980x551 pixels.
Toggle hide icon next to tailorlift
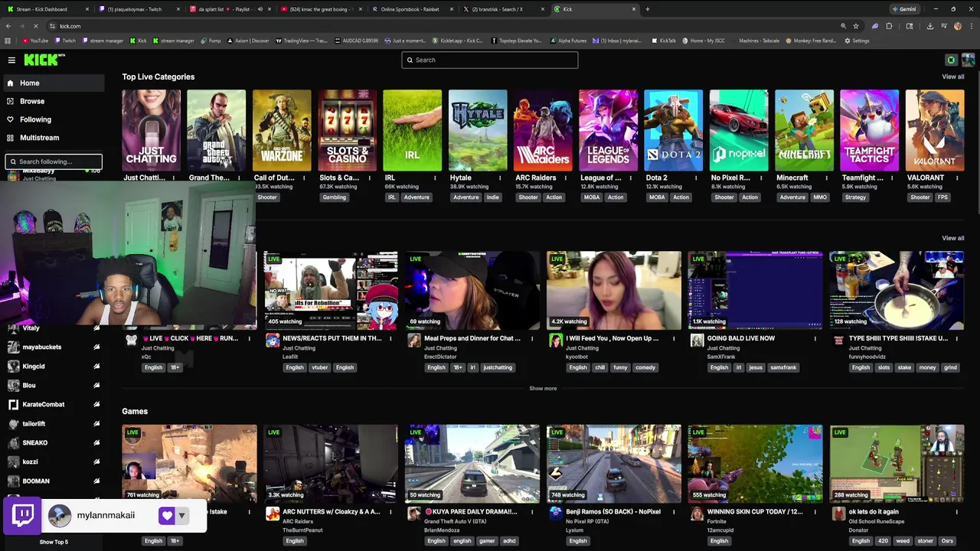pyautogui.click(x=96, y=423)
